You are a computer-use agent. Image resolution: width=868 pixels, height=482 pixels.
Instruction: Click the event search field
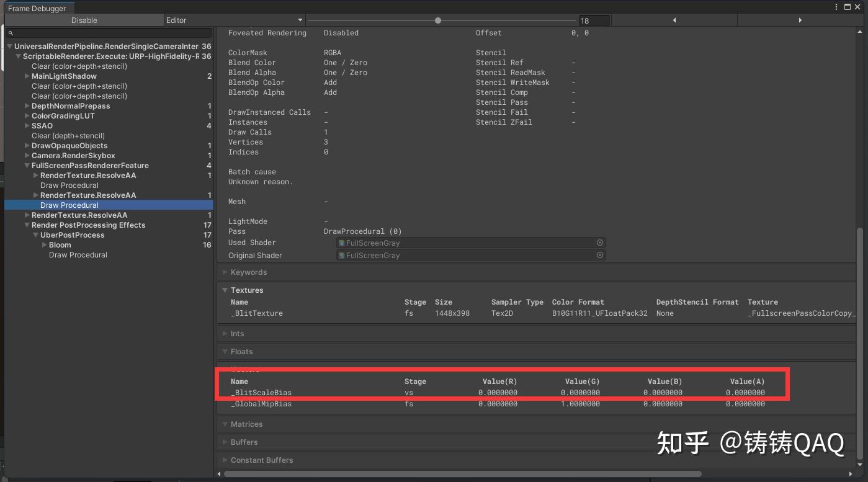click(109, 33)
